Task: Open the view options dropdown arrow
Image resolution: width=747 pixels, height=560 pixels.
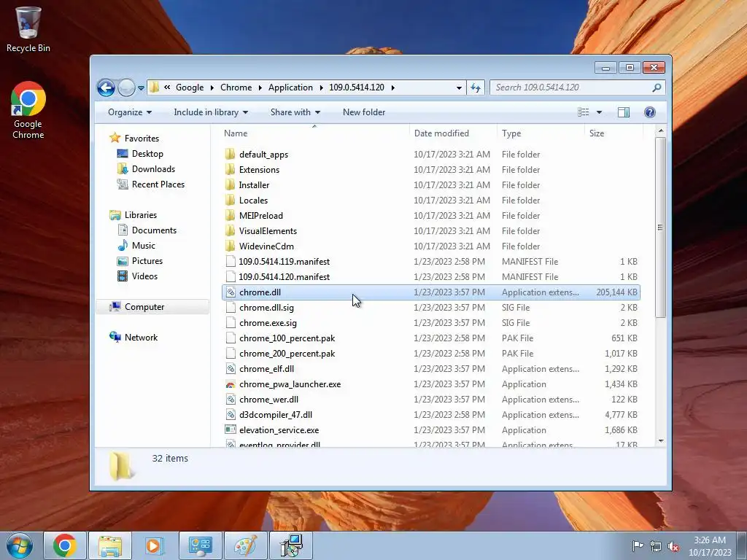Action: [x=600, y=112]
